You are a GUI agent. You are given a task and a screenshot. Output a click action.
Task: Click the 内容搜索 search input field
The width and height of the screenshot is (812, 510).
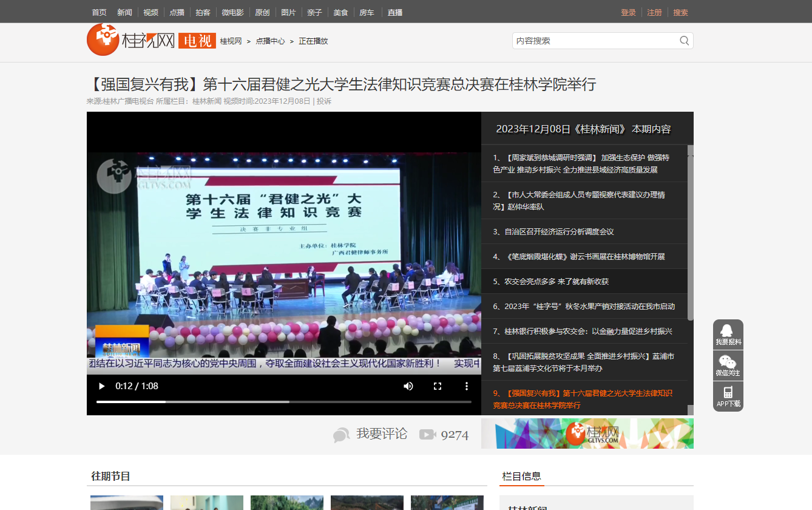595,41
